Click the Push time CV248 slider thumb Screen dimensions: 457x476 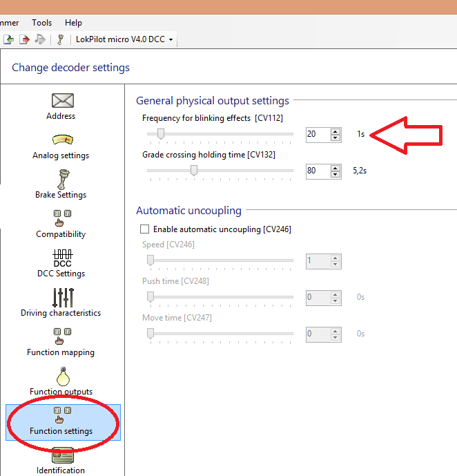tap(150, 297)
